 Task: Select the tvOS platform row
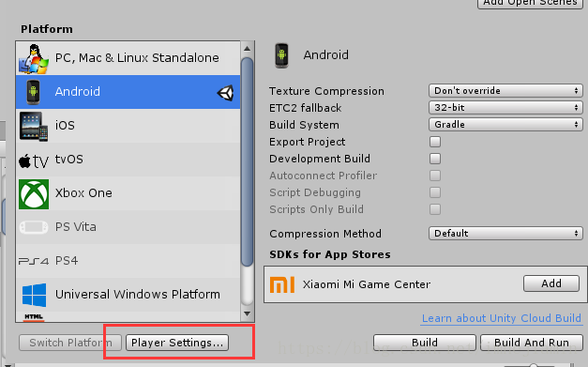tap(128, 160)
